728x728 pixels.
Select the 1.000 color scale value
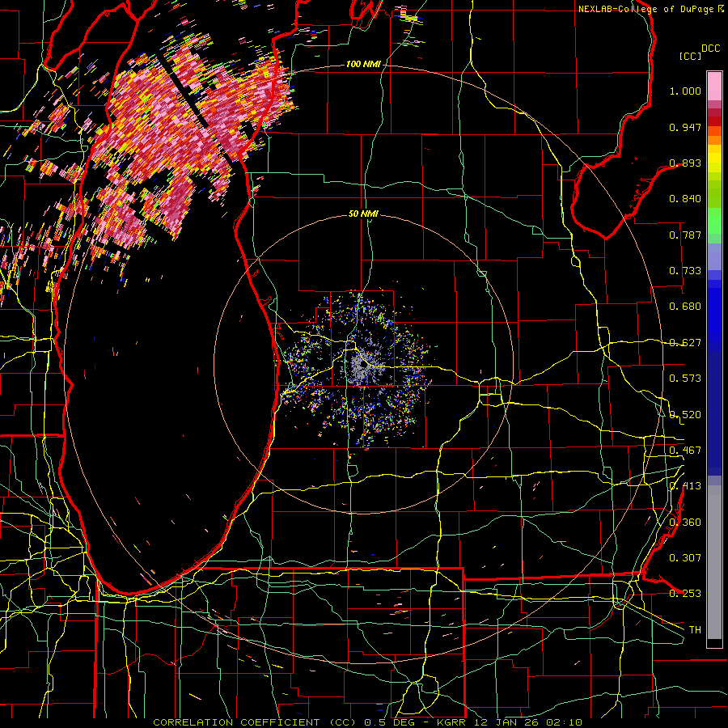click(x=685, y=91)
